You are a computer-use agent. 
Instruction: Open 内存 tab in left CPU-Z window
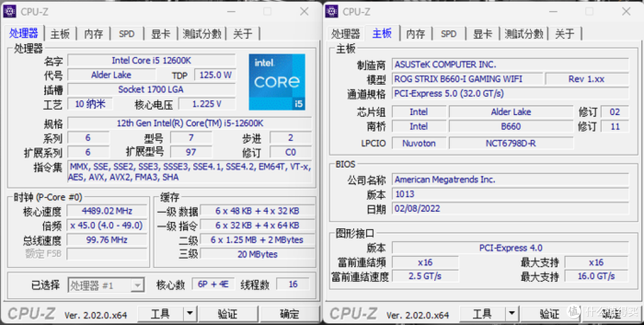tap(93, 33)
